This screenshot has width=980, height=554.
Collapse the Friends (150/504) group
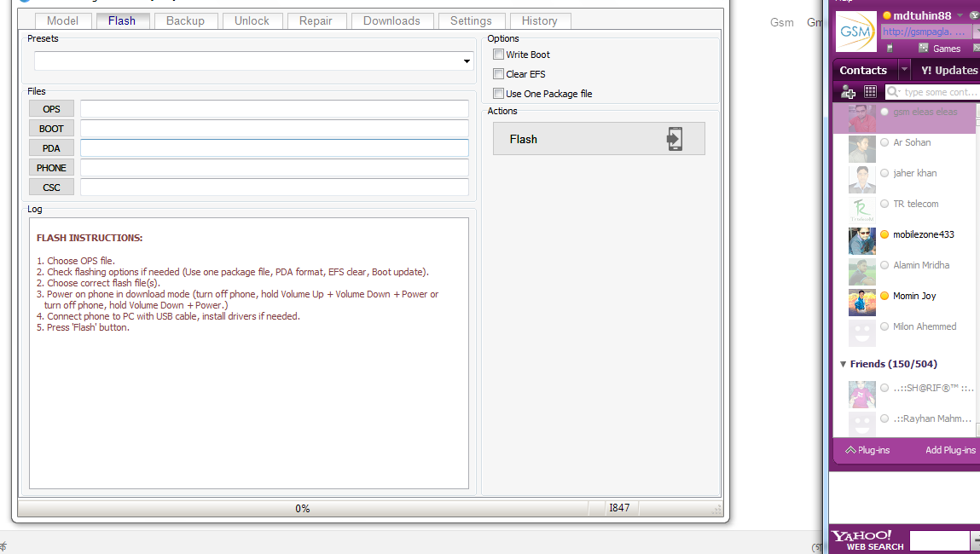point(844,364)
